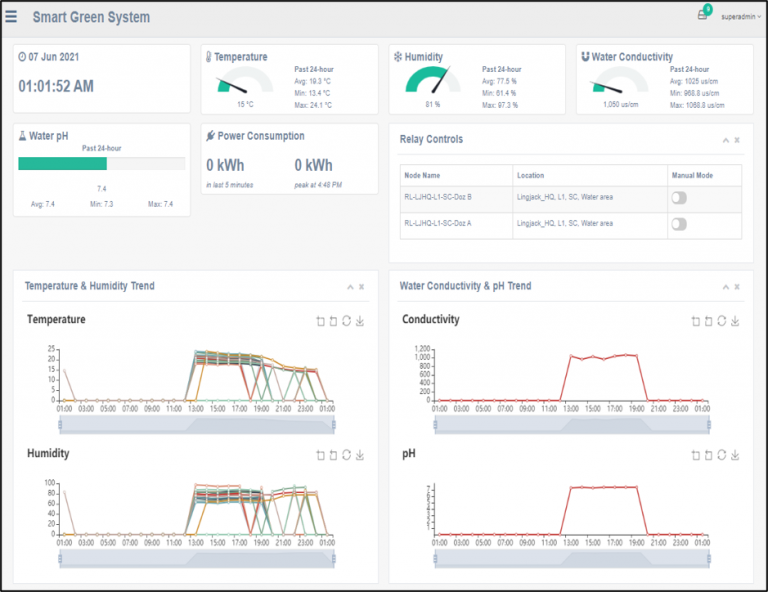768x592 pixels.
Task: Open the hamburger navigation menu
Action: click(x=11, y=17)
